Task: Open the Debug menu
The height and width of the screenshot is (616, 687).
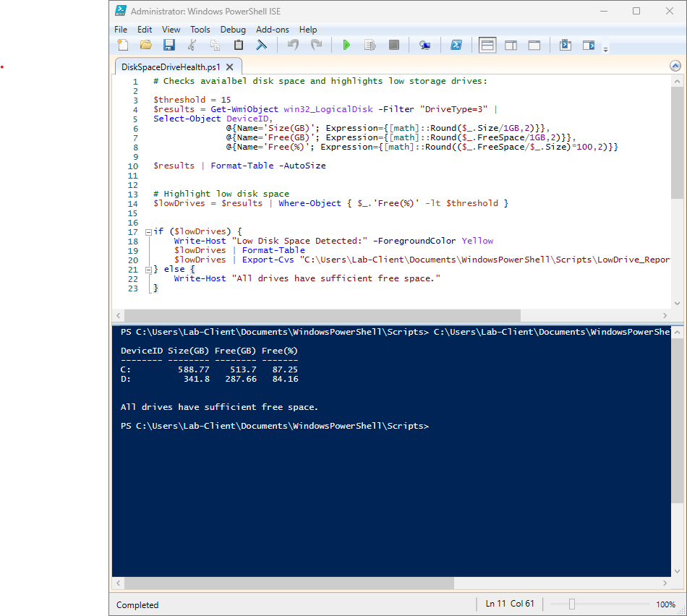Action: [233, 30]
